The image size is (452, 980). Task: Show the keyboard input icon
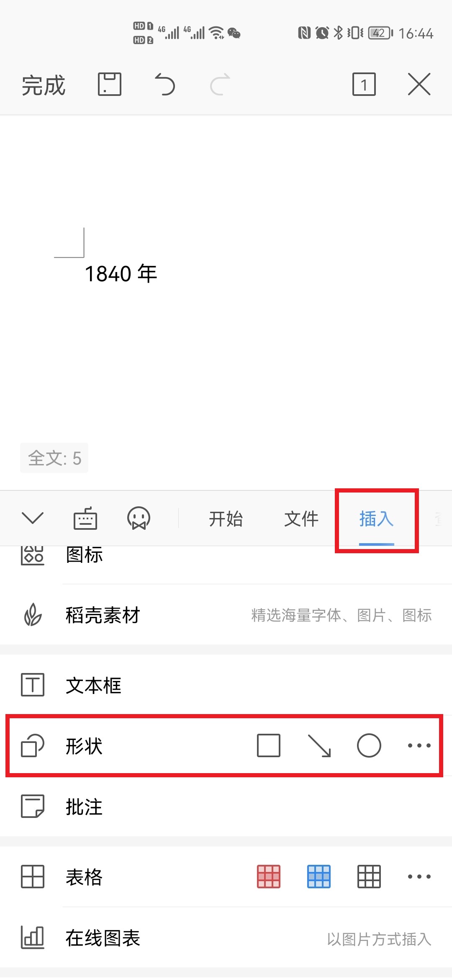point(85,518)
